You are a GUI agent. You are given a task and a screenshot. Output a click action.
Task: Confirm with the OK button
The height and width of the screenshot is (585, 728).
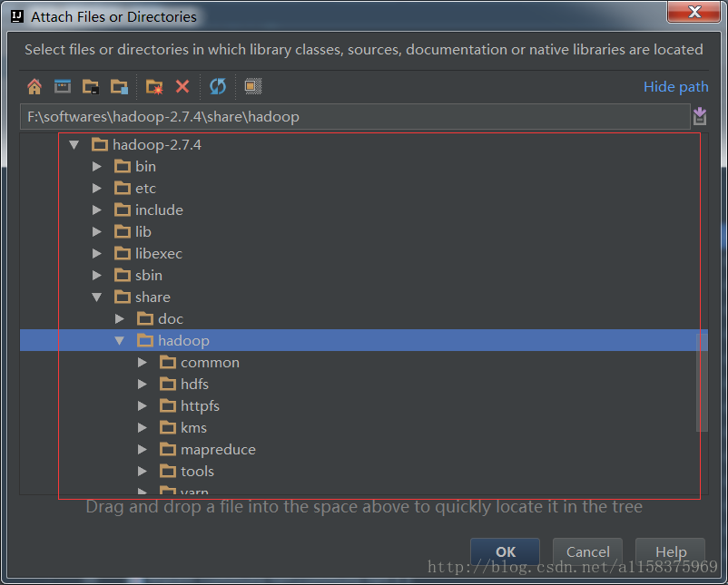505,551
